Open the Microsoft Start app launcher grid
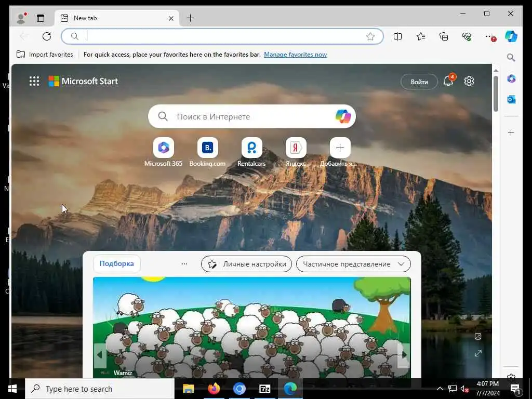 coord(34,81)
